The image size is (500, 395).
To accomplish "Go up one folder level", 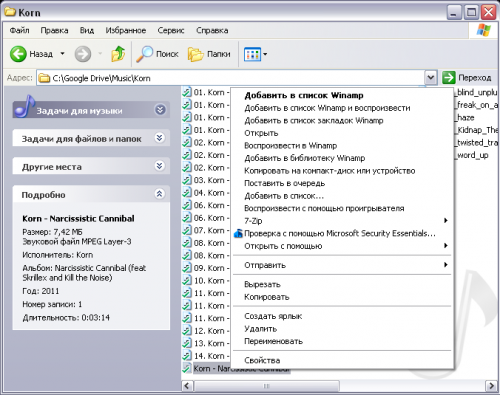I will click(118, 54).
